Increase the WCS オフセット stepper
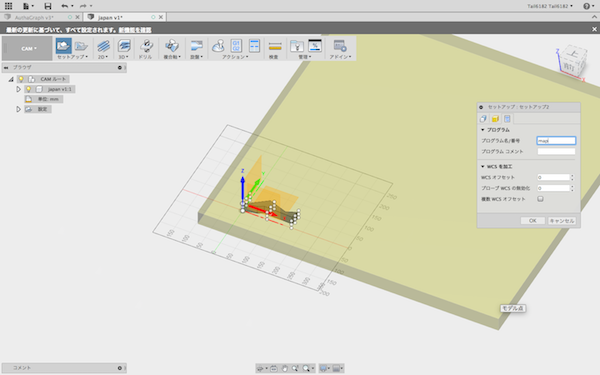Screen dimensions: 600x375 click(572, 176)
